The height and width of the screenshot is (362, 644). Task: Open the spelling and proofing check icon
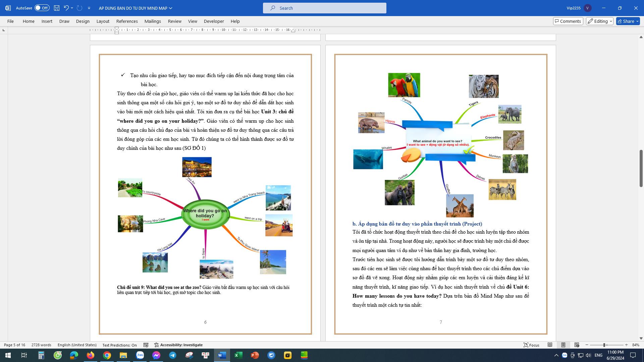click(x=146, y=345)
